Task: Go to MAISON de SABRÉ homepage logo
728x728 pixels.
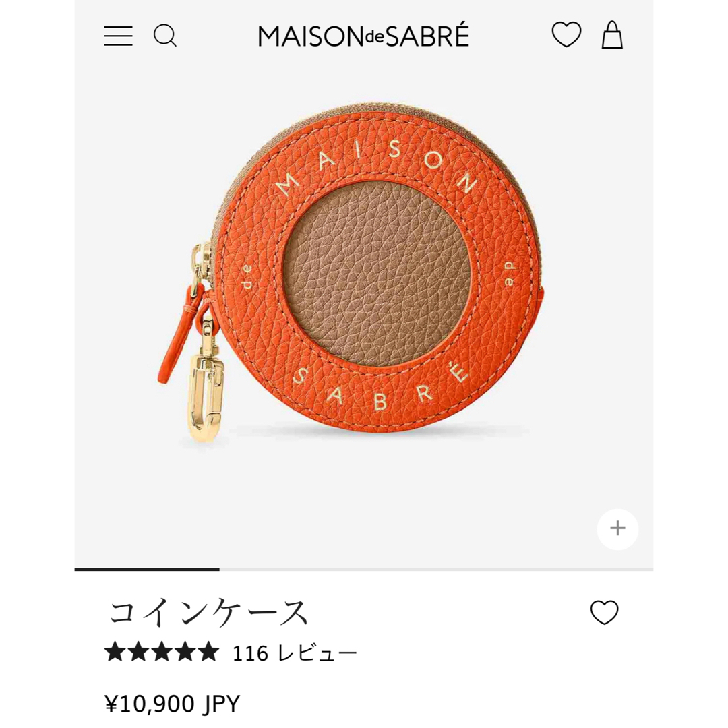Action: 363,36
